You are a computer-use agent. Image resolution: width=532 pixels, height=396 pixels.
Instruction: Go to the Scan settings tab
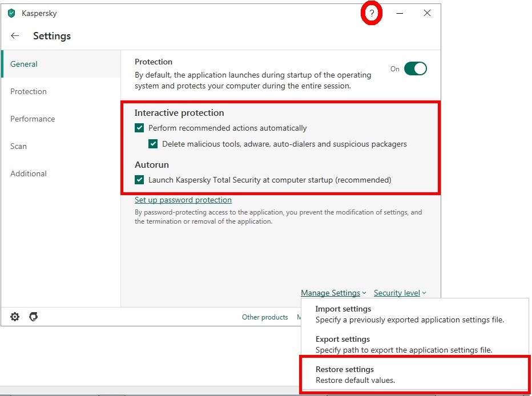tap(61, 146)
